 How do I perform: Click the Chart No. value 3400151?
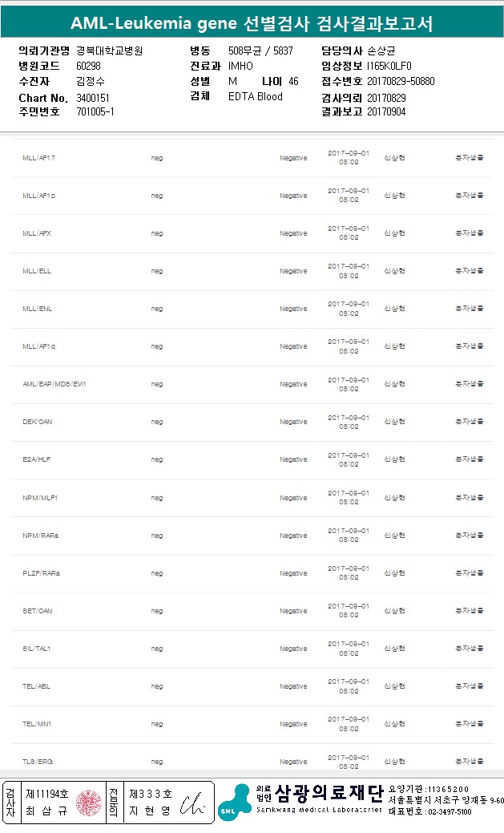pyautogui.click(x=93, y=98)
